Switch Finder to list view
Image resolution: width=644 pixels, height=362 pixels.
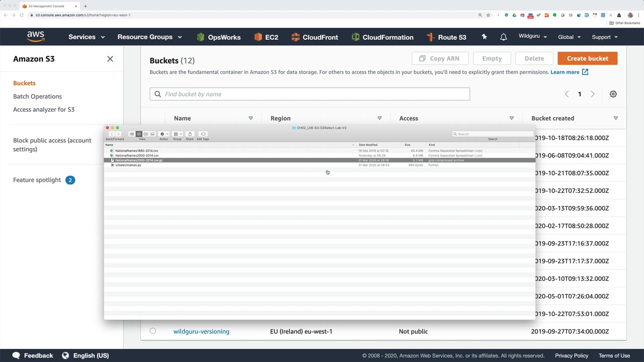point(139,134)
